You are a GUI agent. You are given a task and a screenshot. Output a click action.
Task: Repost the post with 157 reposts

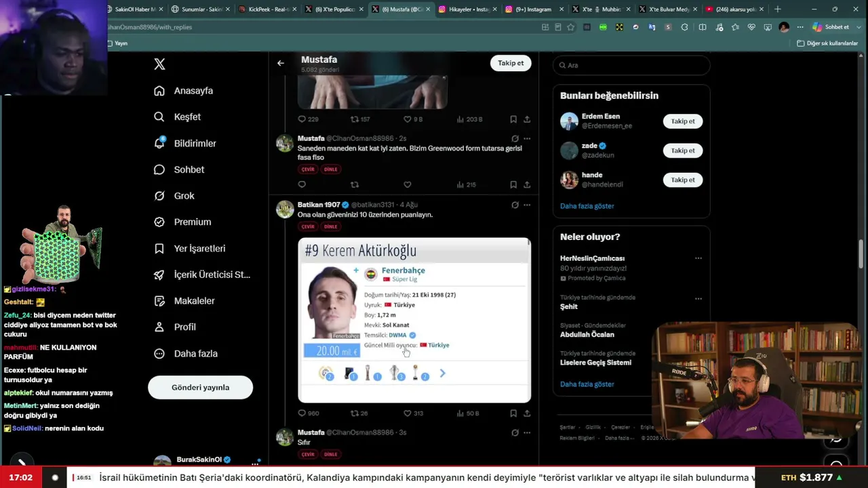click(x=354, y=119)
